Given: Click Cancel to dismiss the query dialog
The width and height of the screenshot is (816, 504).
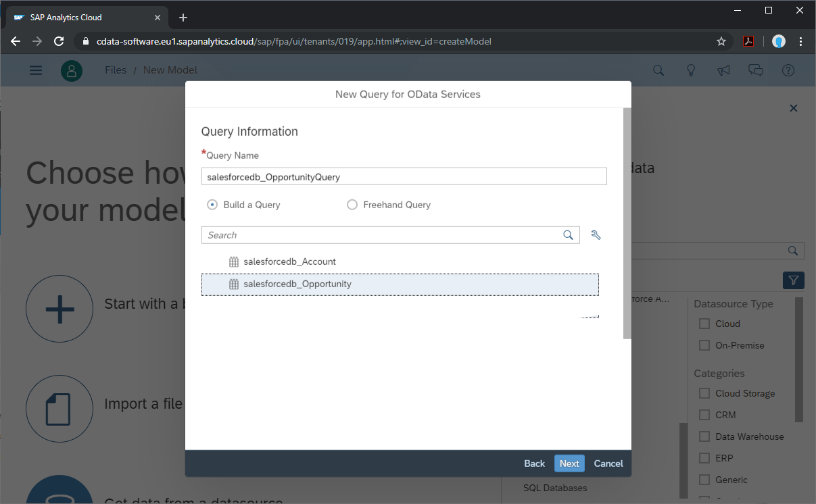Looking at the screenshot, I should 607,463.
